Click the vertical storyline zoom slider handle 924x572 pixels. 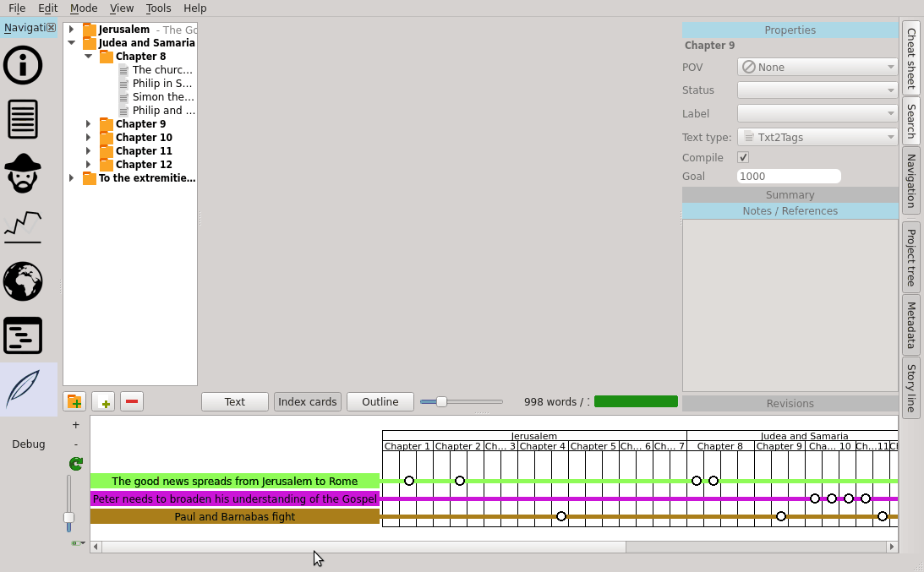(x=69, y=518)
